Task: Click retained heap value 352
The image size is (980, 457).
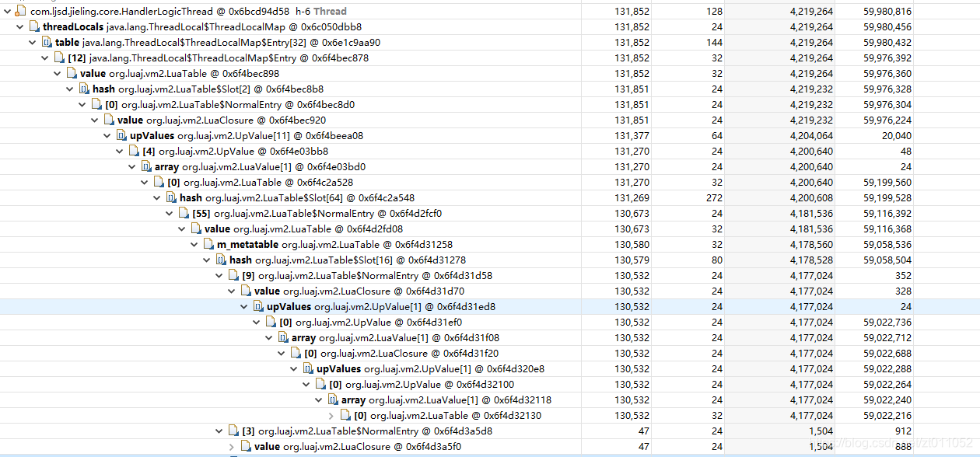Action: pyautogui.click(x=902, y=276)
